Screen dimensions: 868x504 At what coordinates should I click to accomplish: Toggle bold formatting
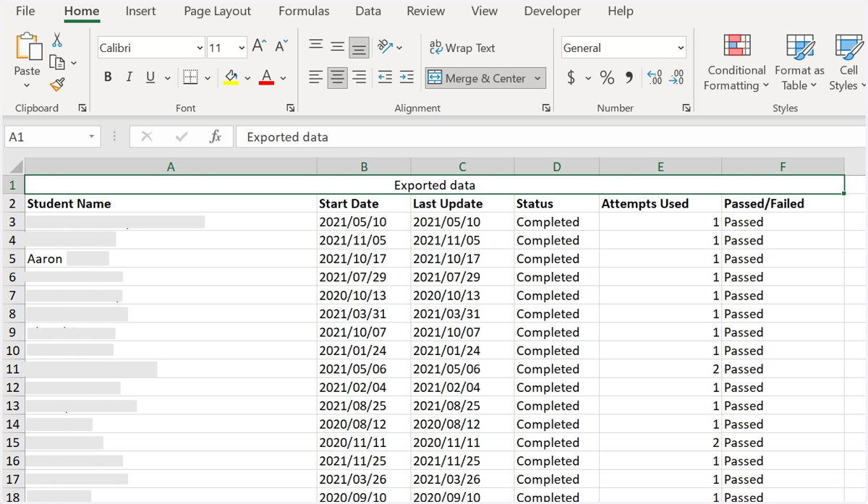pos(108,77)
